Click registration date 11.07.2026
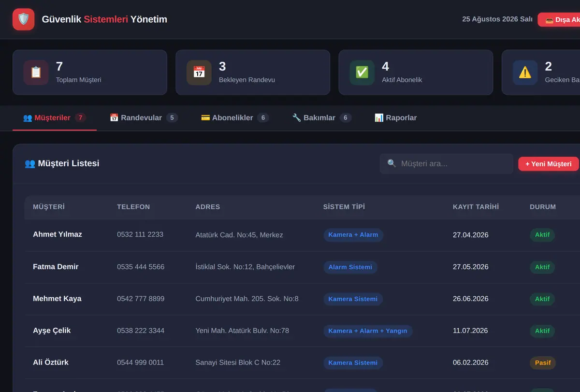The image size is (580, 392). coord(471,331)
